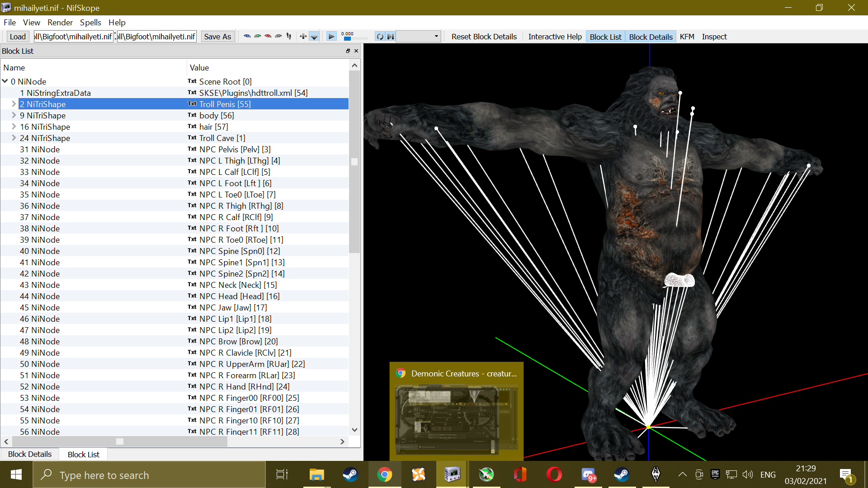Click the horizontal scrollbar left arrow
The height and width of the screenshot is (488, 868).
[x=6, y=441]
